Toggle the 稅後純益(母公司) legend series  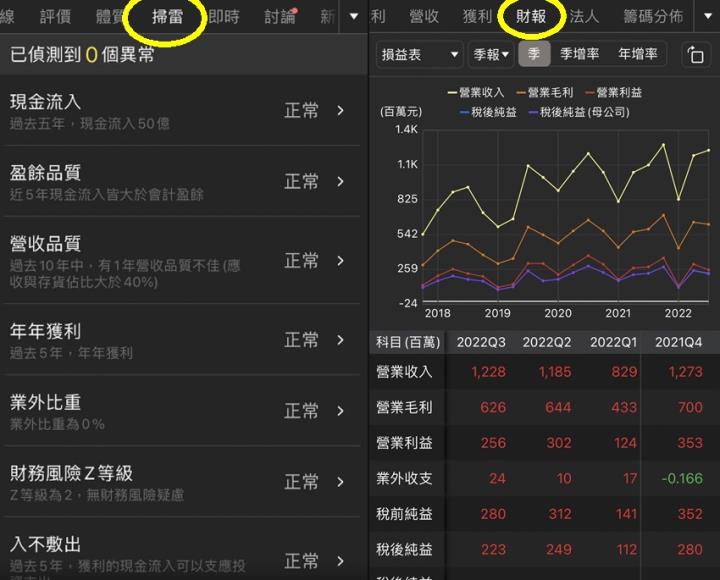(x=579, y=112)
